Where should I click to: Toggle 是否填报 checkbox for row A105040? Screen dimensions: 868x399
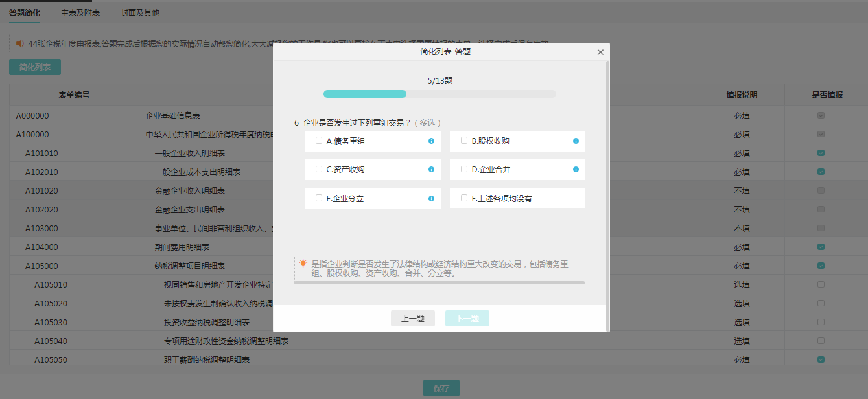[821, 341]
